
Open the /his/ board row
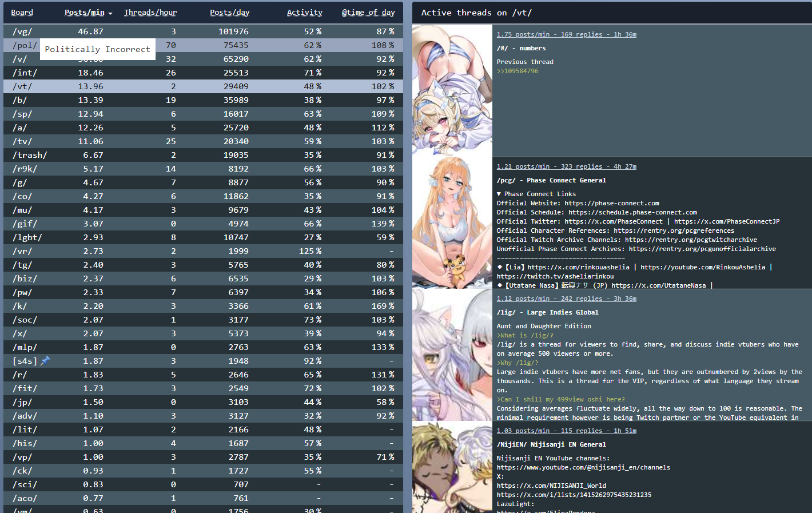coord(203,443)
